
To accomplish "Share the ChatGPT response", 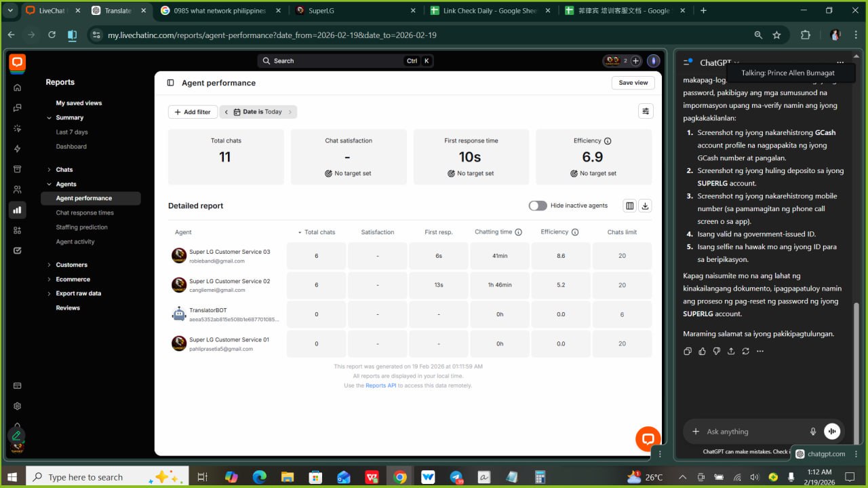I will (x=731, y=351).
